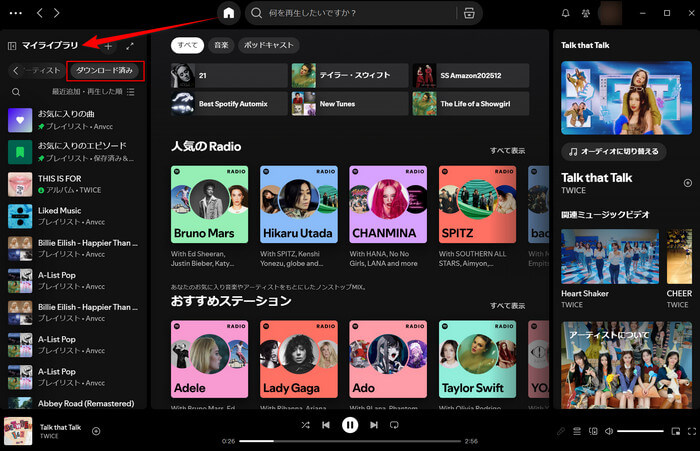The height and width of the screenshot is (451, 700).
Task: Open Best Spotify Automix tile
Action: click(x=229, y=104)
